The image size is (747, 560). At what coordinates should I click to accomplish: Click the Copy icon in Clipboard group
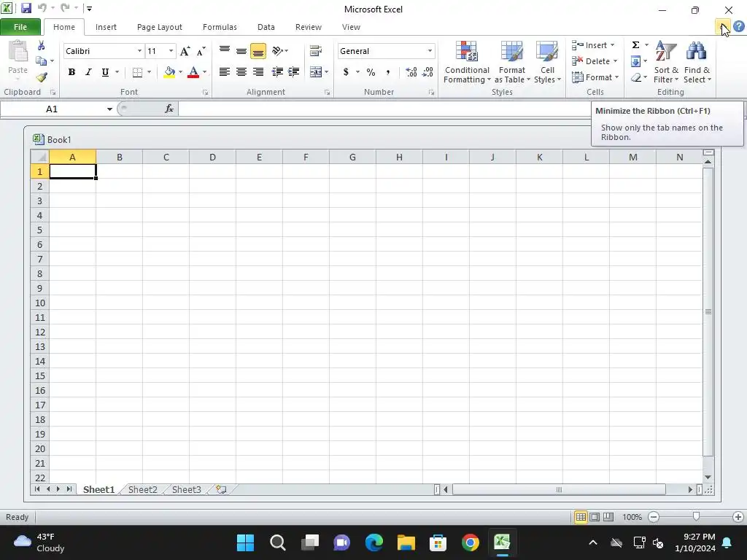click(x=42, y=61)
